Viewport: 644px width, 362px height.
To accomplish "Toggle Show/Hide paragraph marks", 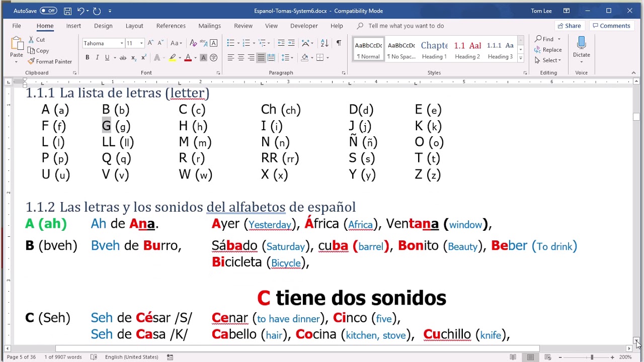I will pos(339,43).
